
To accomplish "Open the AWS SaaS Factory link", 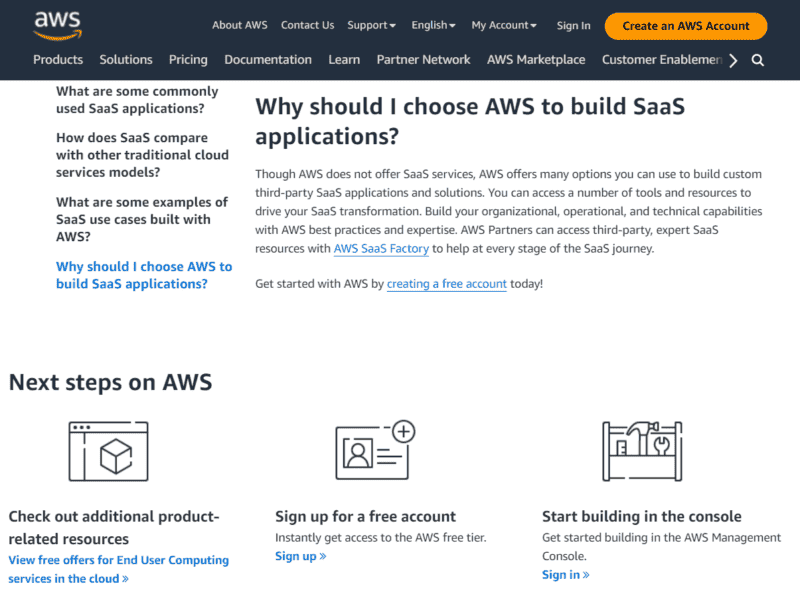I will (381, 247).
